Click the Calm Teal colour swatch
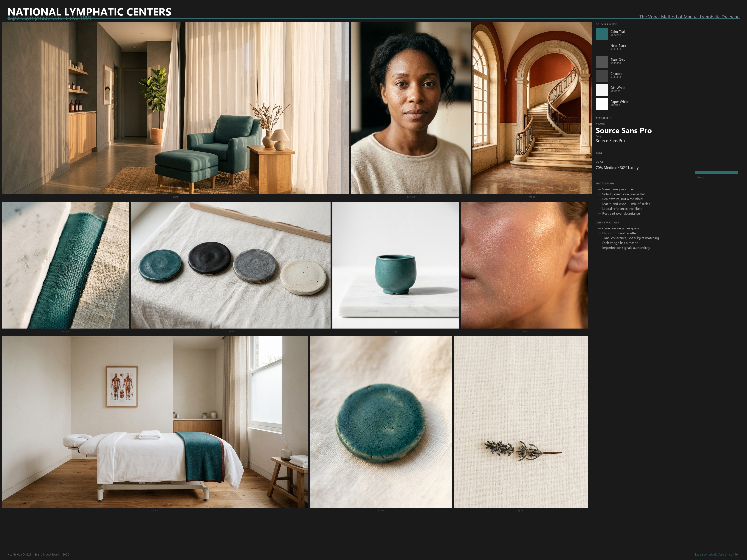The image size is (747, 560). pyautogui.click(x=602, y=34)
